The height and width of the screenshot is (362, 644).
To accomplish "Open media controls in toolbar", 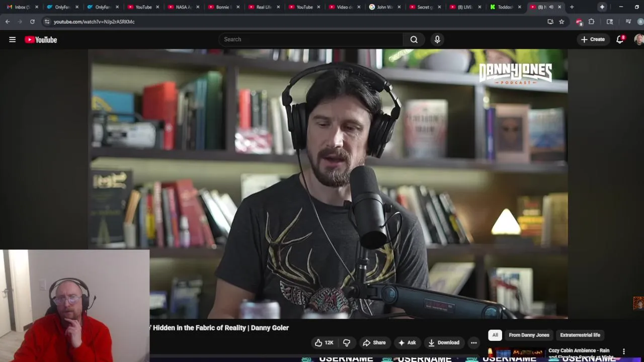I will point(628,22).
